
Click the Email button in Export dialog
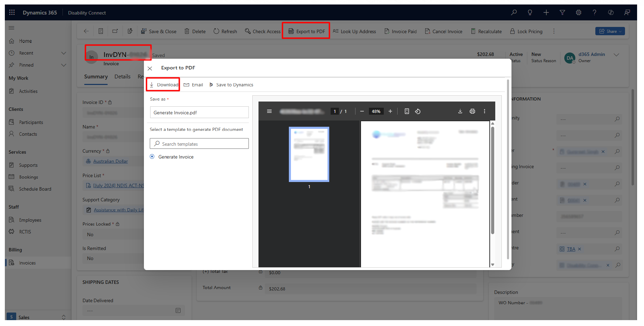[x=194, y=85]
